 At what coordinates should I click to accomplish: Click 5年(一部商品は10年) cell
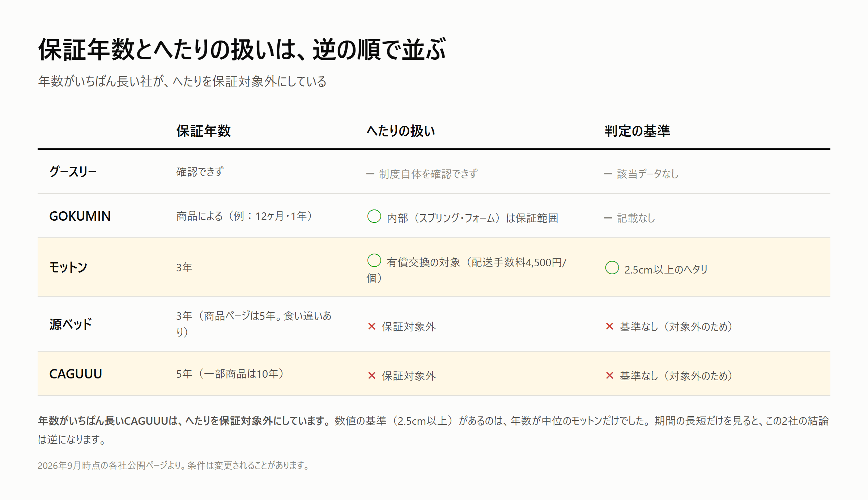click(x=231, y=374)
